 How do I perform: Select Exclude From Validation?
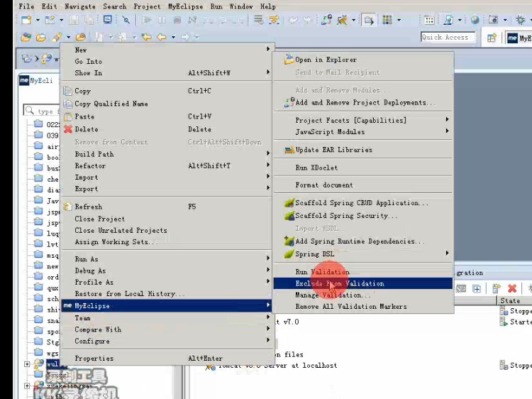[x=363, y=283]
